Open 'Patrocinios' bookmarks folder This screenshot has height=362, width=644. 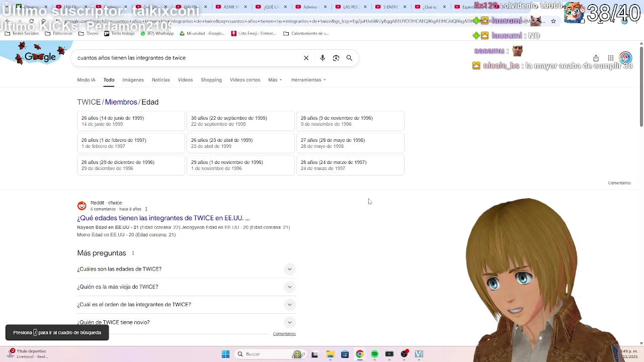59,34
